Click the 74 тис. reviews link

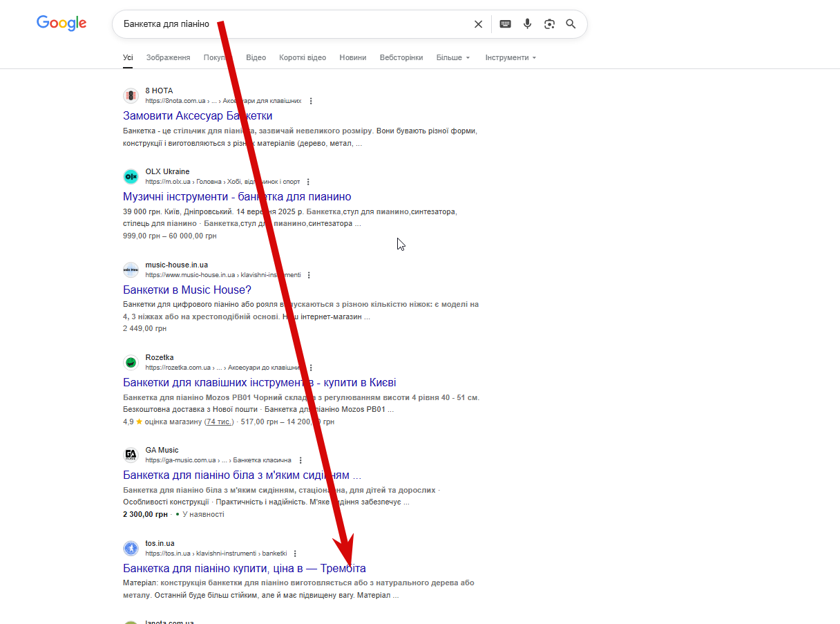(219, 422)
